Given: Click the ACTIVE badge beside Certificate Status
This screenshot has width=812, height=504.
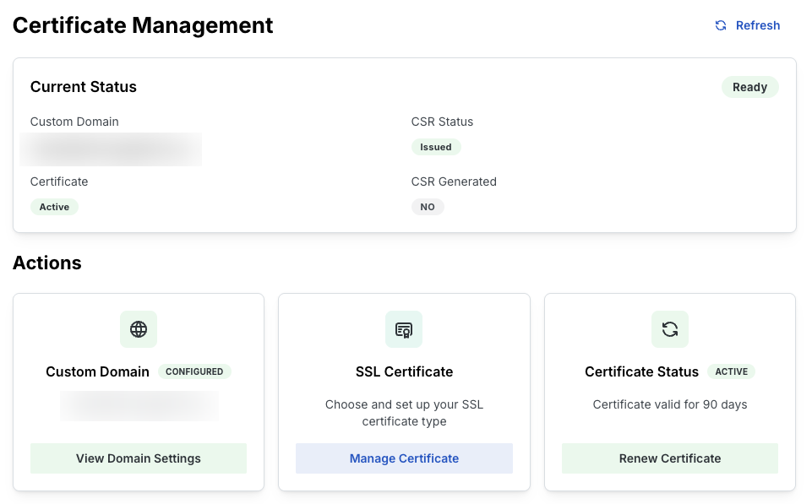Looking at the screenshot, I should [731, 371].
